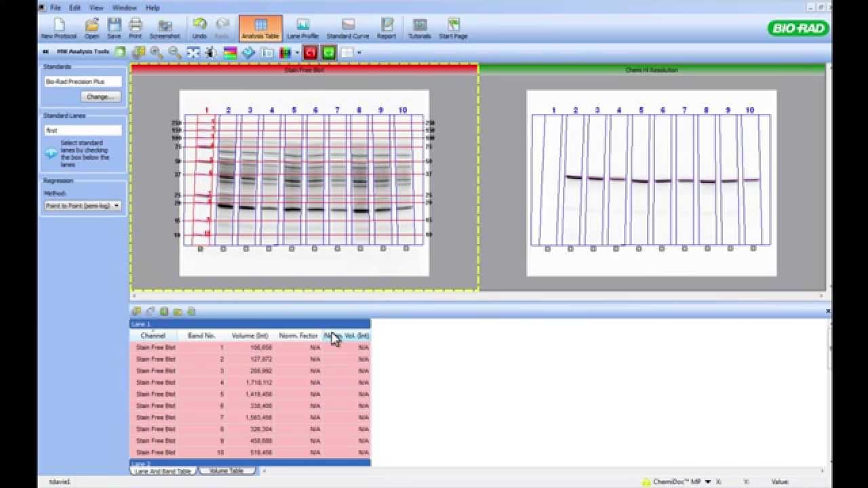868x488 pixels.
Task: Open the Window menu
Action: click(125, 7)
